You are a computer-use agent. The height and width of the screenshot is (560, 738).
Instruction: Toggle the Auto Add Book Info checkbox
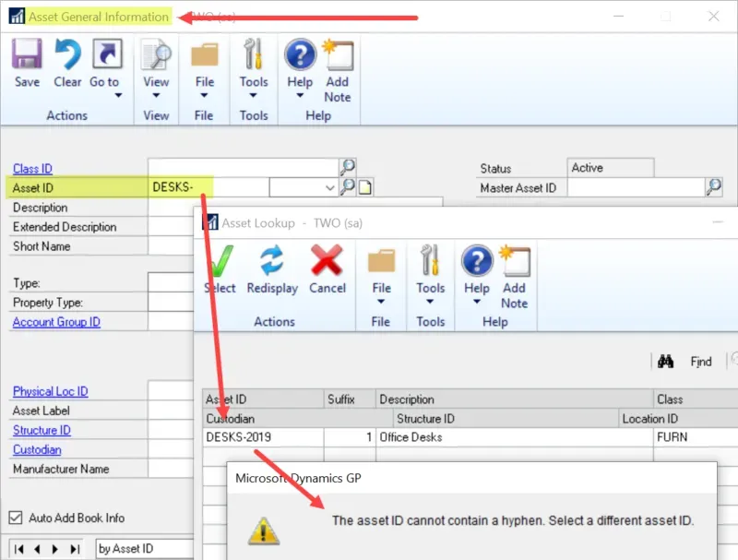pos(15,518)
